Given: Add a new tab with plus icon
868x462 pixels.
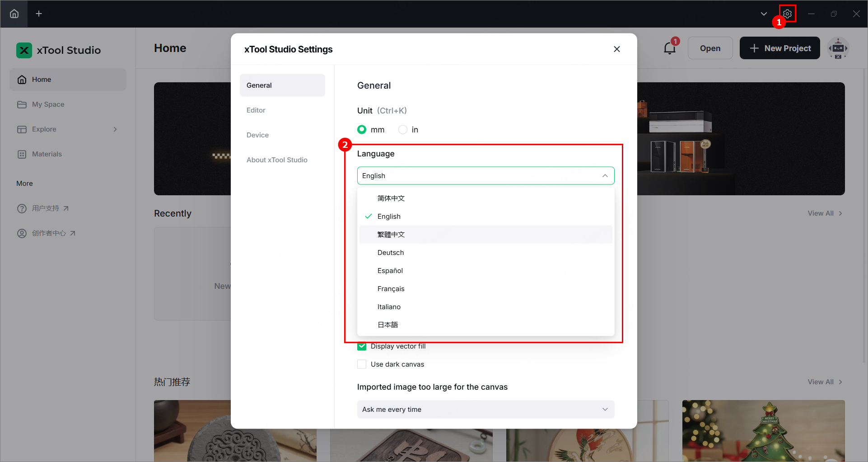Looking at the screenshot, I should (39, 14).
